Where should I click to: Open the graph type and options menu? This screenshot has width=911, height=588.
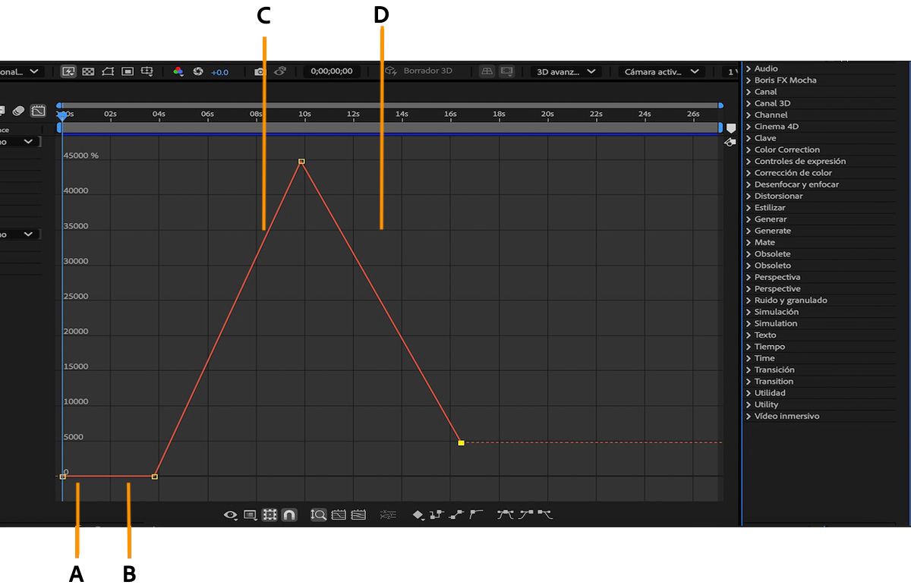coord(251,514)
